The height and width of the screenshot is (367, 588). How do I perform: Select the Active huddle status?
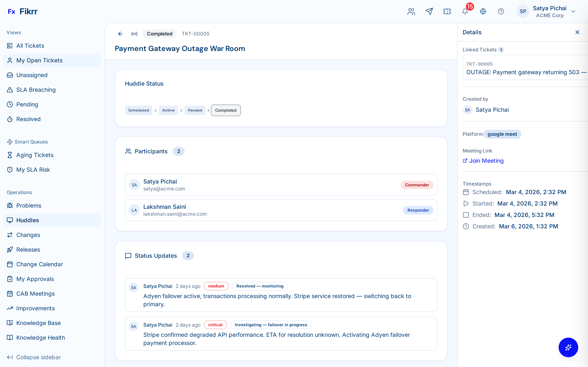(168, 110)
